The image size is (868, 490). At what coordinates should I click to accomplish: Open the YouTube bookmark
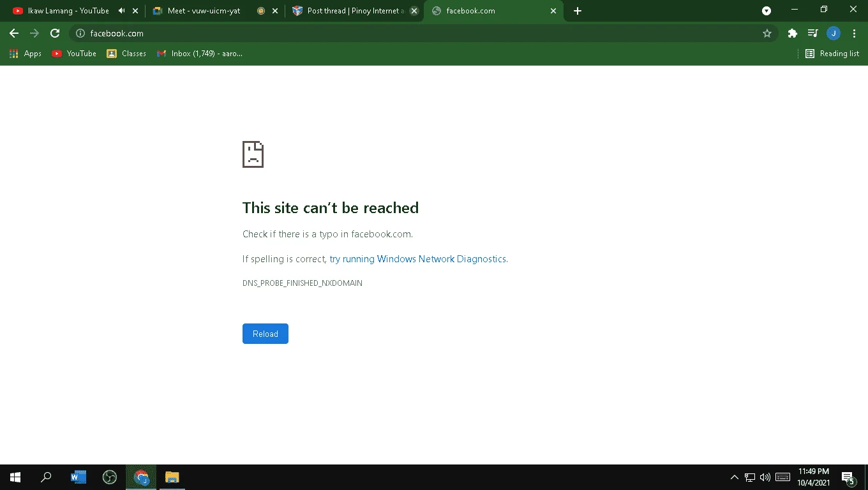click(74, 54)
